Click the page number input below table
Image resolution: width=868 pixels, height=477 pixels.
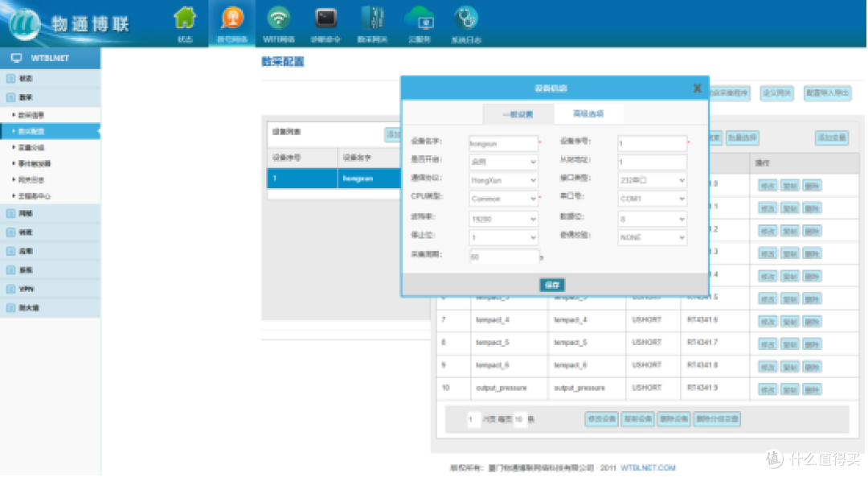point(473,419)
